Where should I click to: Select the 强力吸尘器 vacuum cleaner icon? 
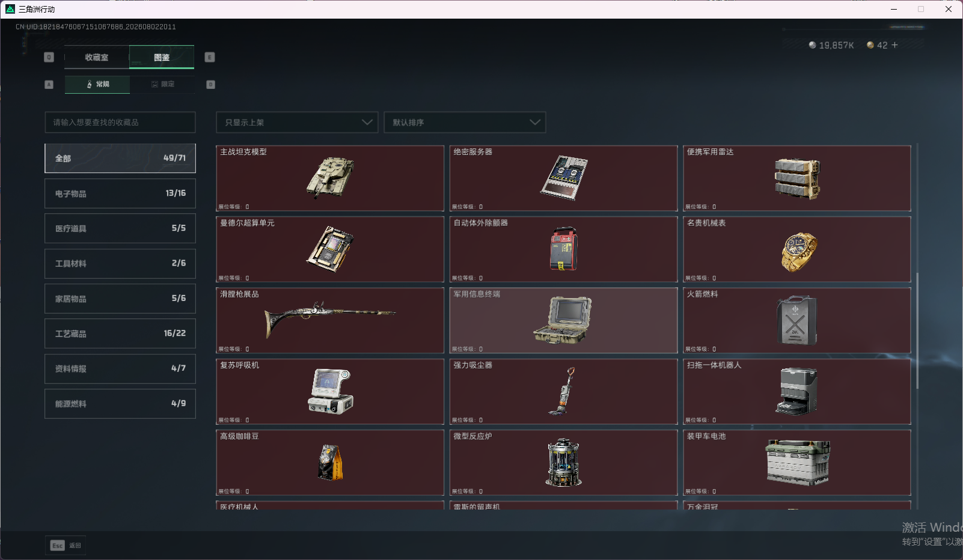pos(563,391)
